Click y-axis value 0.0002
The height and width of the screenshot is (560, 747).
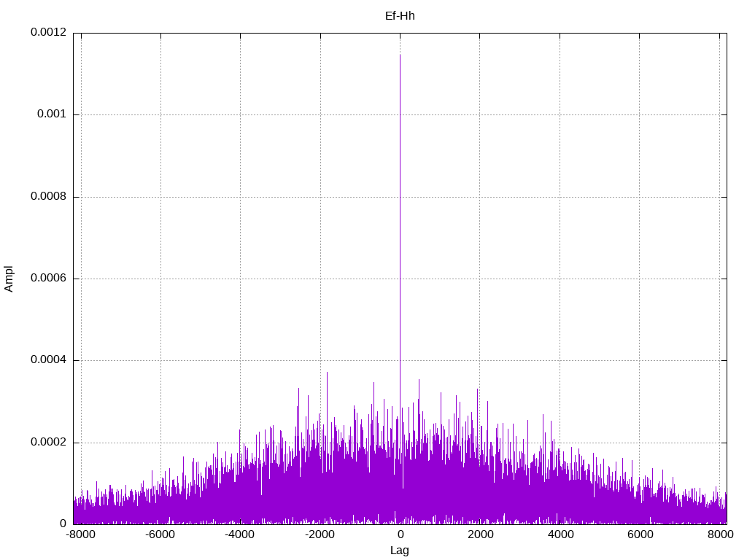[x=48, y=443]
